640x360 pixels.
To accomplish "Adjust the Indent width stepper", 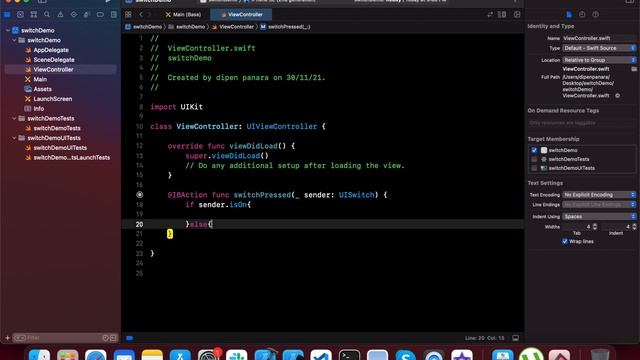I will coord(634,226).
